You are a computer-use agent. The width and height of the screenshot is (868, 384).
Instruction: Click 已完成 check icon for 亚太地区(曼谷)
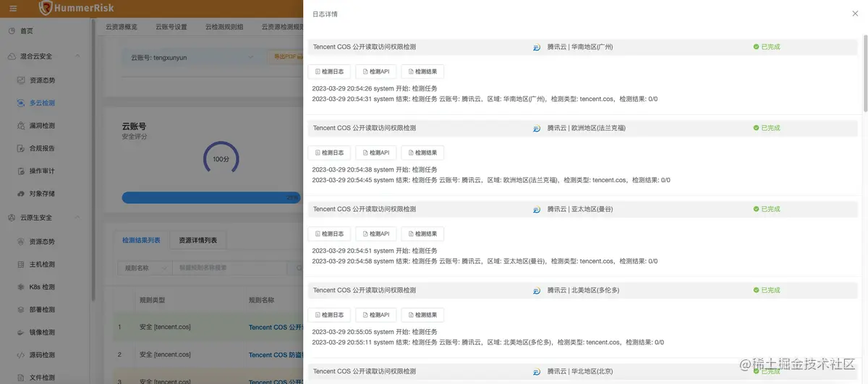(756, 209)
